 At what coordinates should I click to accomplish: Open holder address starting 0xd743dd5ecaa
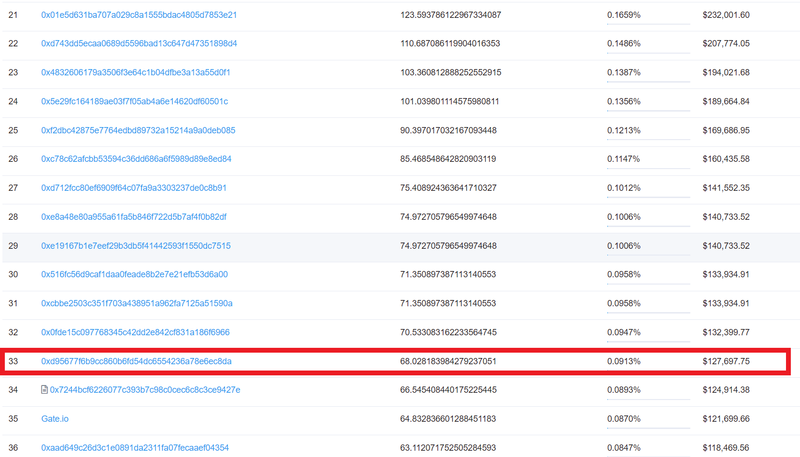(x=139, y=43)
